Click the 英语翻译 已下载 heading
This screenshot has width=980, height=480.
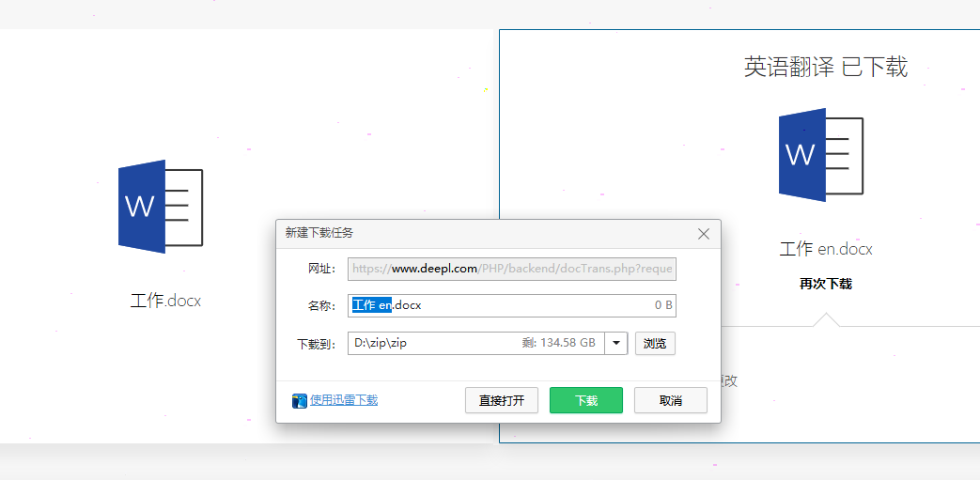point(826,67)
